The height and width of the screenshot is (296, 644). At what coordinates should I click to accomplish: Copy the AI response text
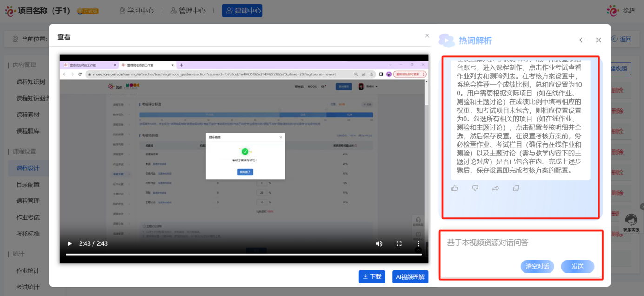click(x=515, y=188)
